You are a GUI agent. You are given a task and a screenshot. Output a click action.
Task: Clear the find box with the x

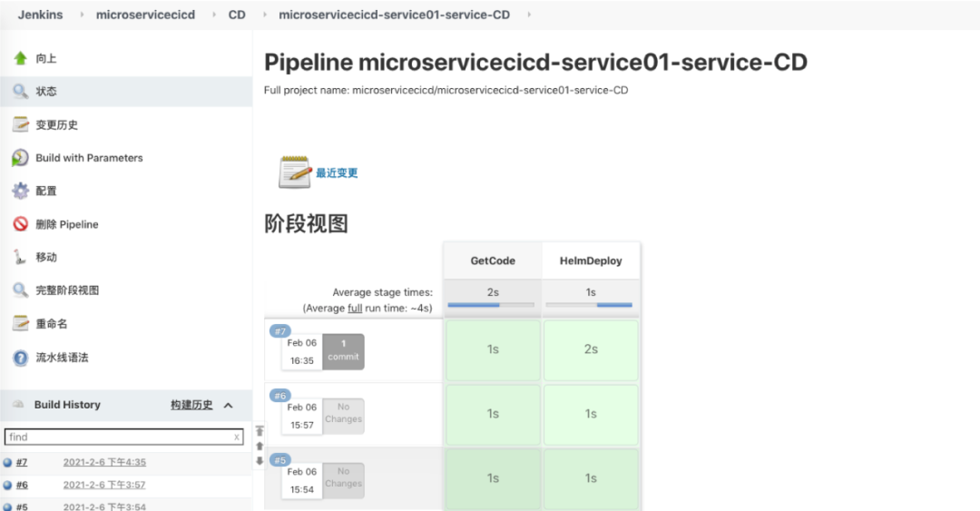tap(237, 437)
